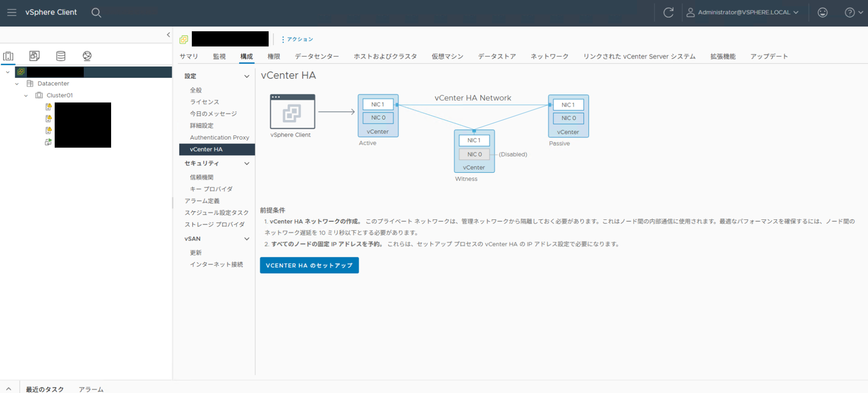Open the Authentication Proxy settings
Image resolution: width=868 pixels, height=393 pixels.
pos(219,138)
